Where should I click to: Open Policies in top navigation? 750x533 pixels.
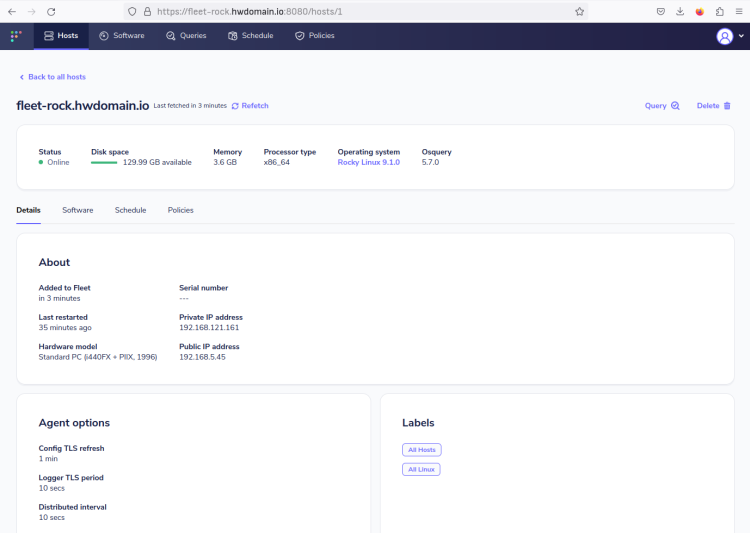[x=315, y=36]
